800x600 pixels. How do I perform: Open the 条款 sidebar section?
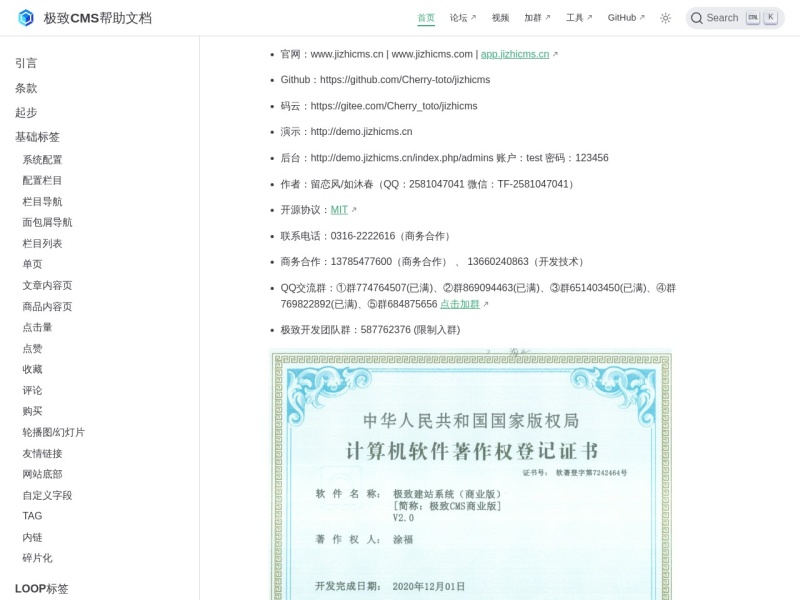[x=26, y=88]
